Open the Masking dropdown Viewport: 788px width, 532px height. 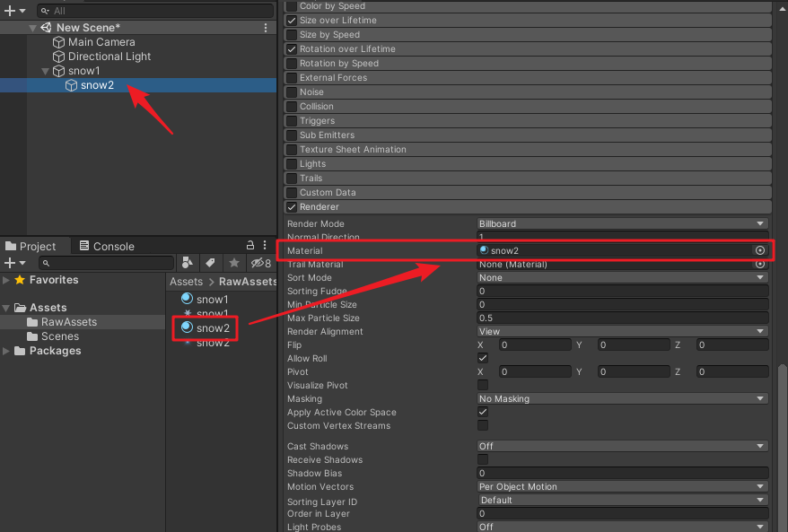[622, 398]
